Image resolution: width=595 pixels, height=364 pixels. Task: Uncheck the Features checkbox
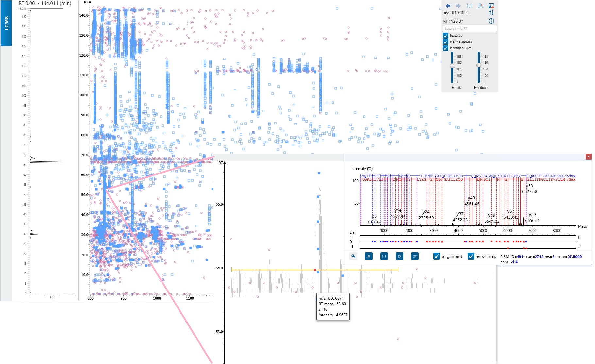click(445, 35)
